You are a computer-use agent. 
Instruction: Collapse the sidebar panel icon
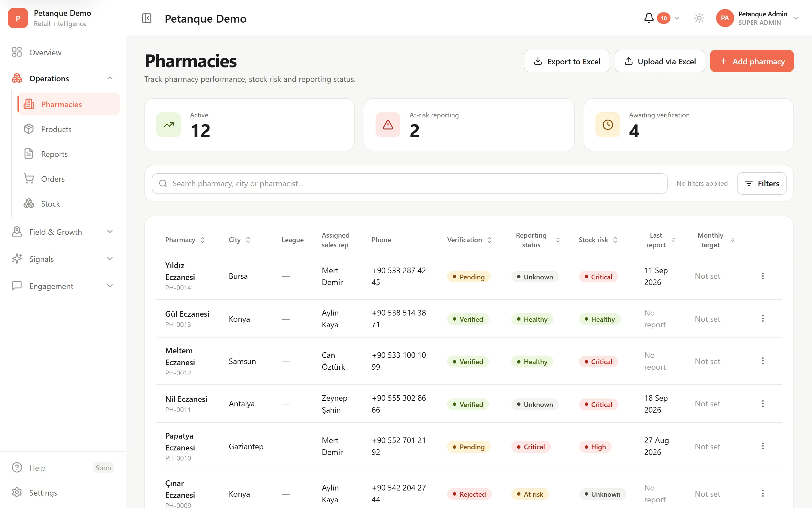tap(147, 18)
